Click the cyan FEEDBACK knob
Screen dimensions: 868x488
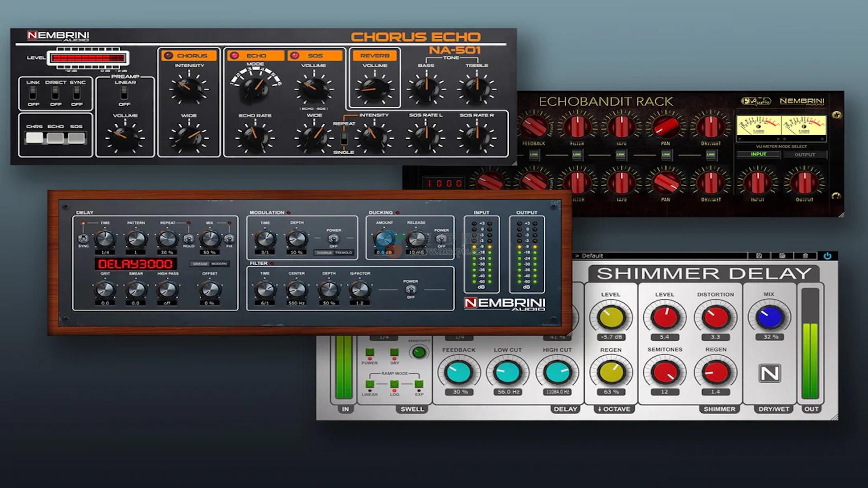click(x=458, y=372)
